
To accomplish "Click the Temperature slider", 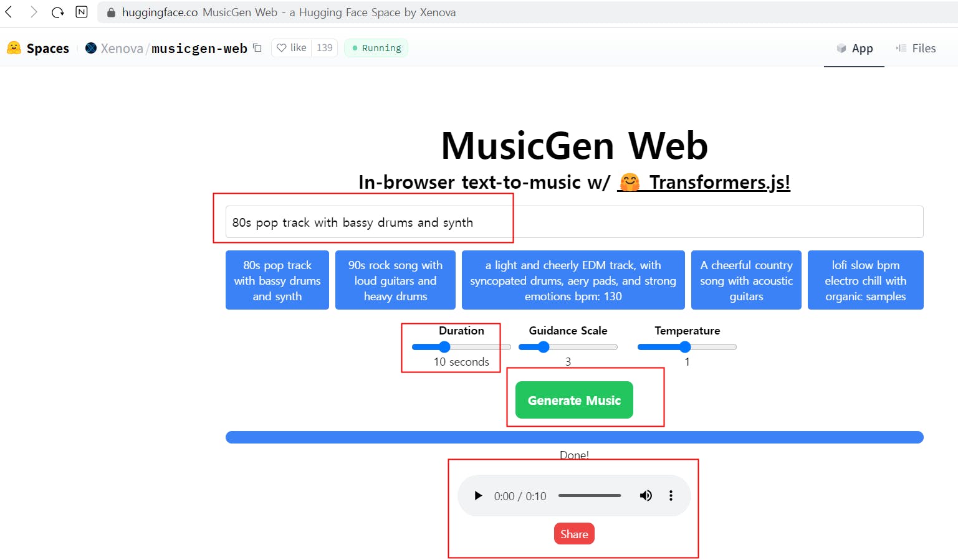I will (x=687, y=347).
